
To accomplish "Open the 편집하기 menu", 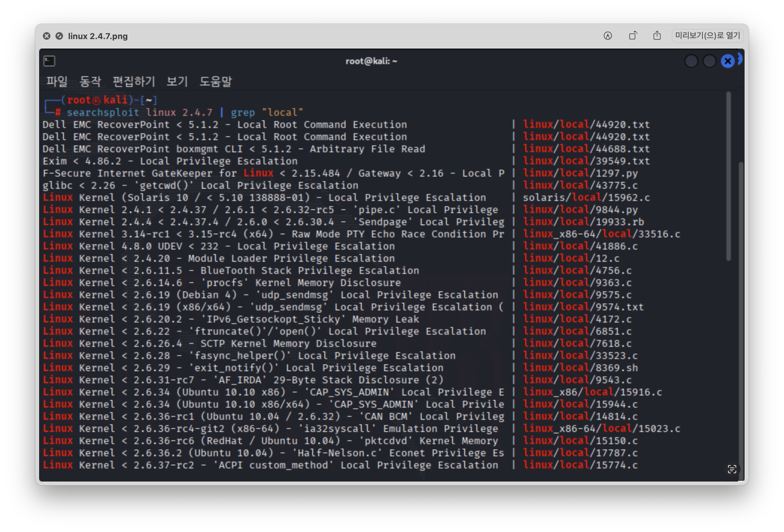I will click(134, 81).
